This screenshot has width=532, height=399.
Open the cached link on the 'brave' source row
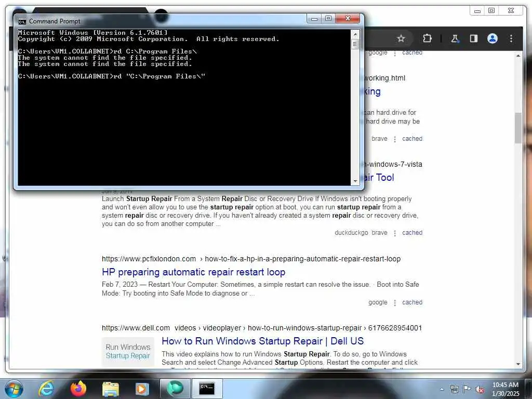point(412,139)
